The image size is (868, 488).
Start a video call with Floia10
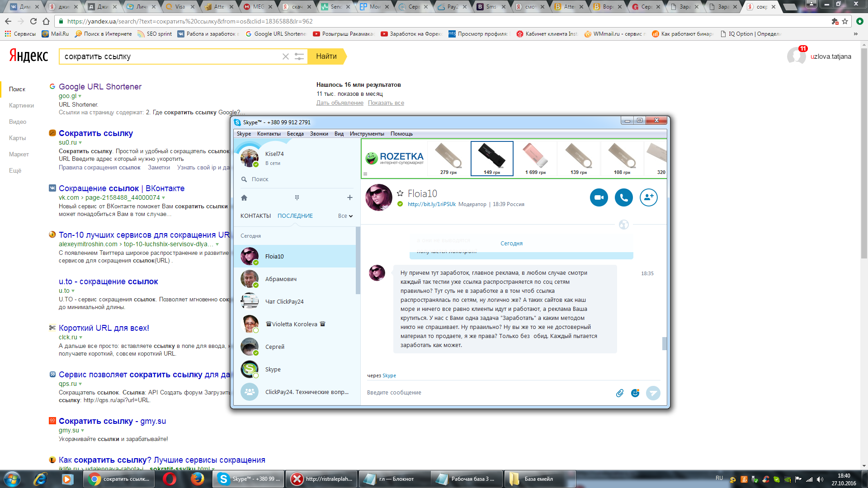[599, 197]
